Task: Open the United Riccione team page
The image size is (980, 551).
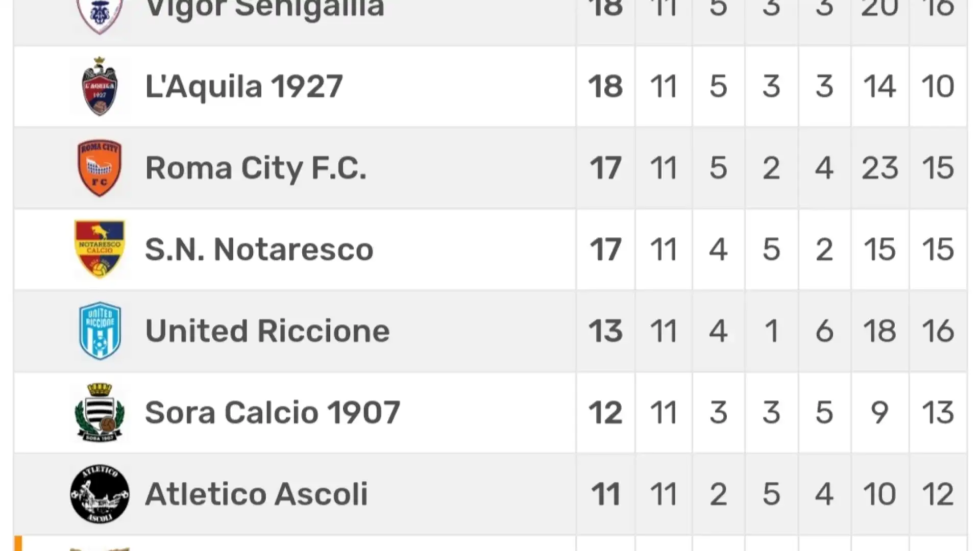Action: 267,331
